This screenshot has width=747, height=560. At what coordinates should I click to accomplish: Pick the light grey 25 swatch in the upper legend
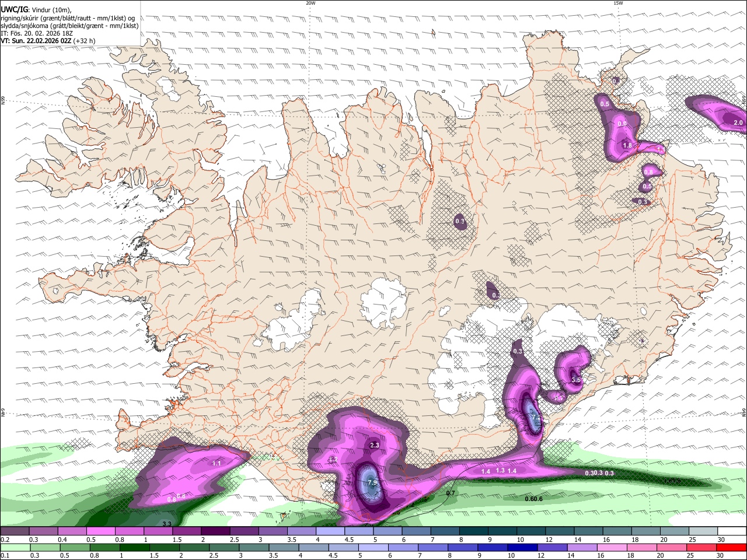pyautogui.click(x=703, y=531)
